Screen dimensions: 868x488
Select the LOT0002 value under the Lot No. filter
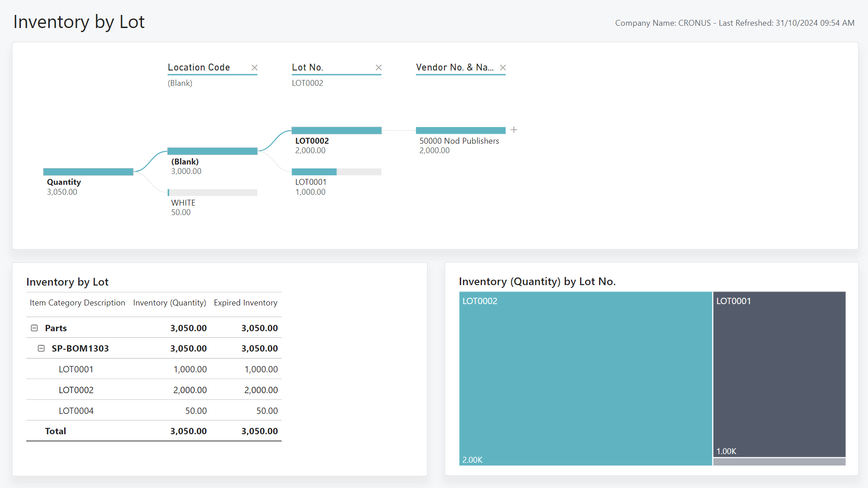coord(307,83)
